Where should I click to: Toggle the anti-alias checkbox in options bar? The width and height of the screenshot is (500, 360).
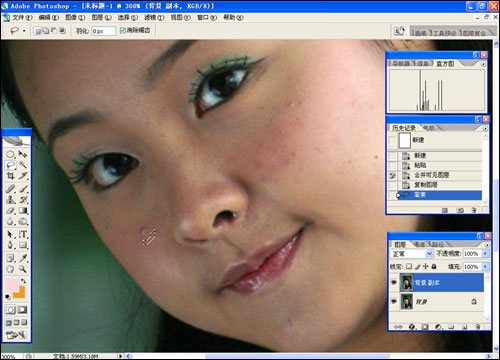click(123, 31)
